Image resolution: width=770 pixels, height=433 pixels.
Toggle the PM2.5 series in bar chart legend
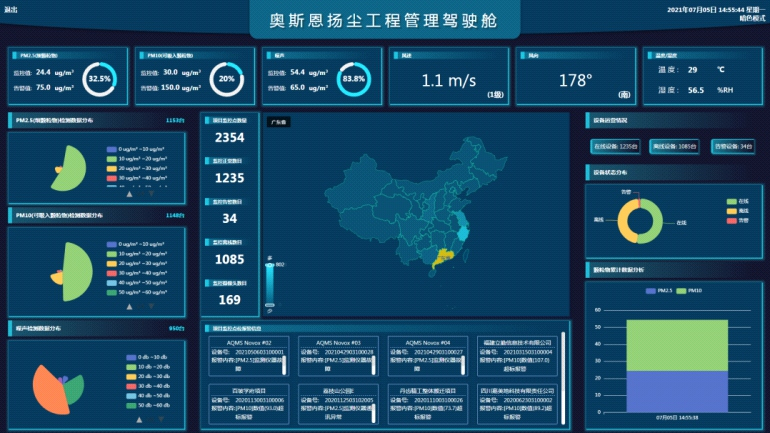[x=660, y=290]
